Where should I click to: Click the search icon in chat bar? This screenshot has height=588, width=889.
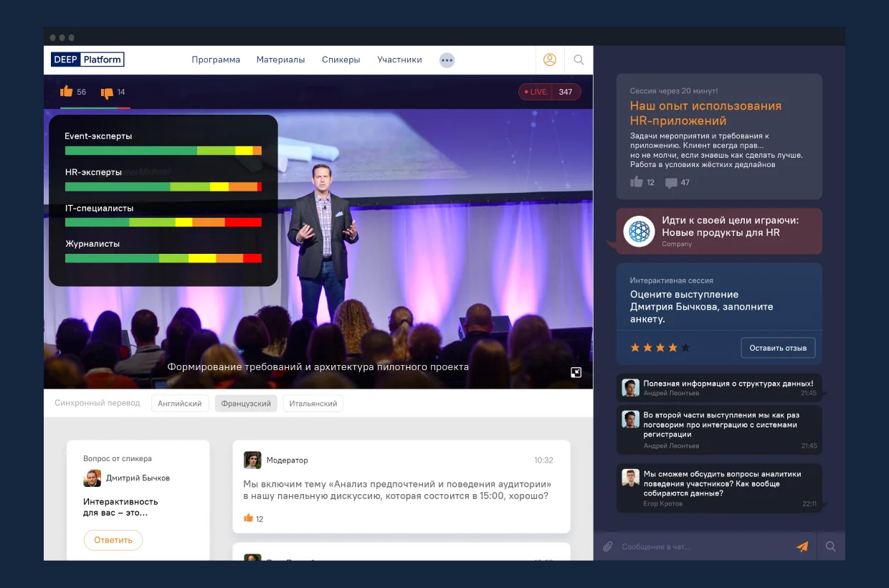[x=831, y=546]
